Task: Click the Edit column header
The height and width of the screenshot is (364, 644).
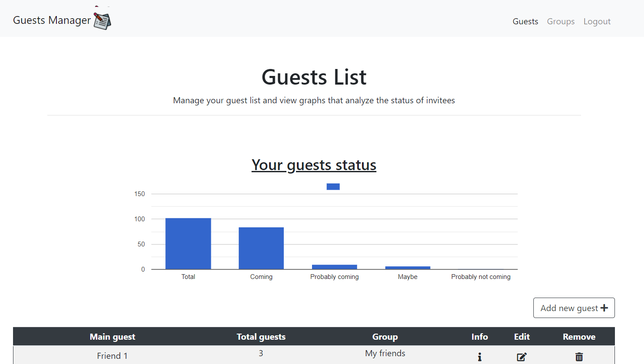Action: coord(522,337)
